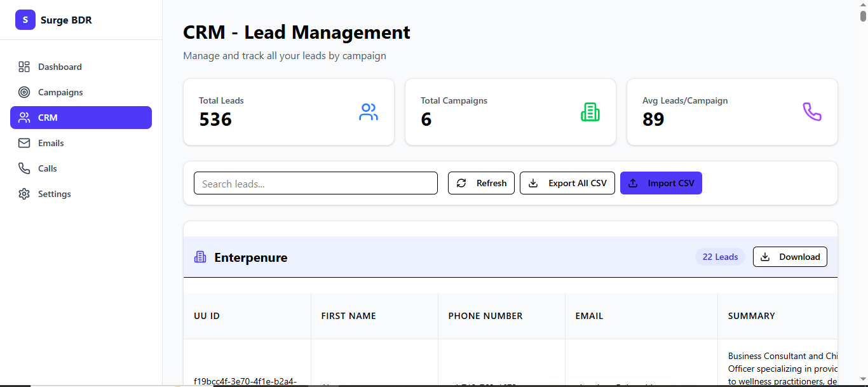The image size is (868, 387).
Task: Click the Enterpenure campaign building icon
Action: (x=200, y=257)
